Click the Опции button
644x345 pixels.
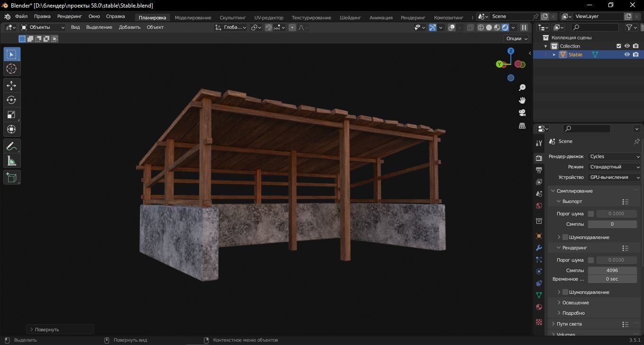point(517,39)
